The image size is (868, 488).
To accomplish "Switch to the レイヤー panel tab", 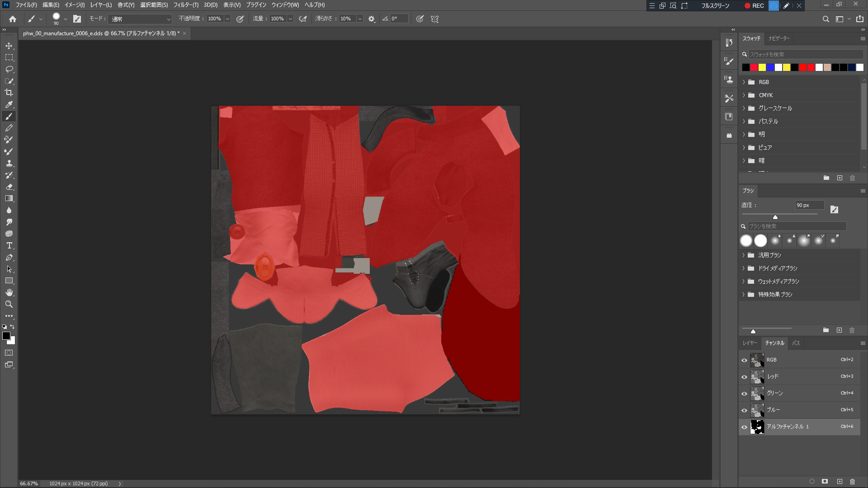I will tap(749, 343).
